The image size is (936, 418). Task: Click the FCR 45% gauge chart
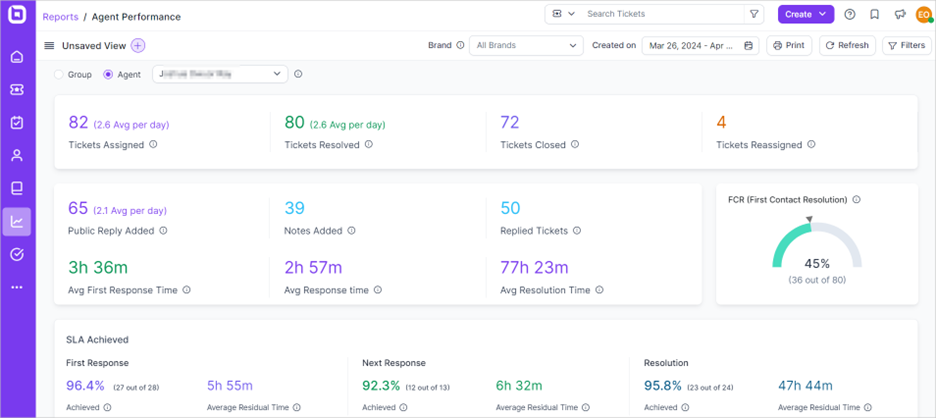pyautogui.click(x=817, y=245)
